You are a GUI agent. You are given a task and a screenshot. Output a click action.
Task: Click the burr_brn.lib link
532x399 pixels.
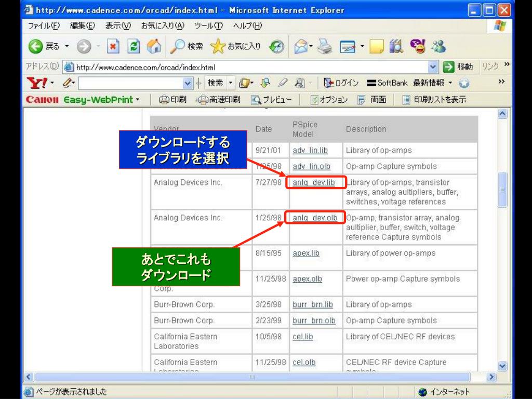click(x=313, y=304)
